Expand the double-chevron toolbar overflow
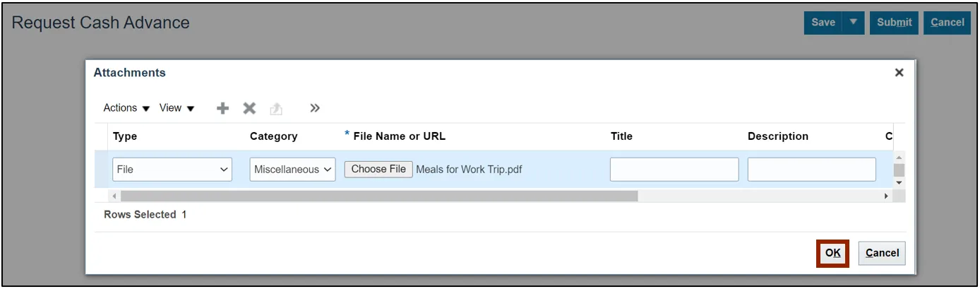The height and width of the screenshot is (289, 980). pos(315,108)
